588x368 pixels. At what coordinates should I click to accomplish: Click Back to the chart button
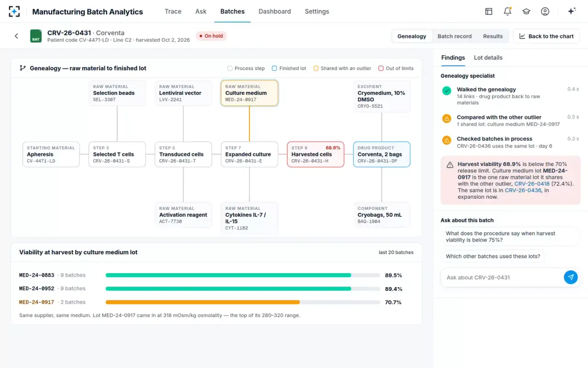click(546, 36)
